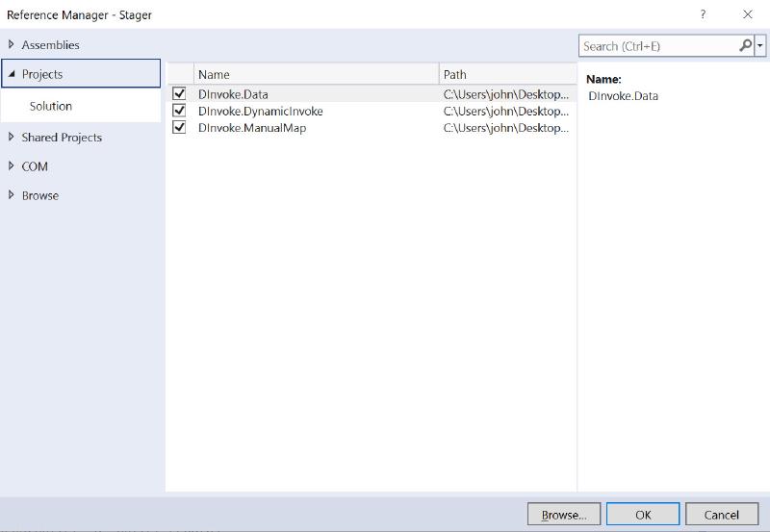Sort by the Path column header

(x=508, y=74)
